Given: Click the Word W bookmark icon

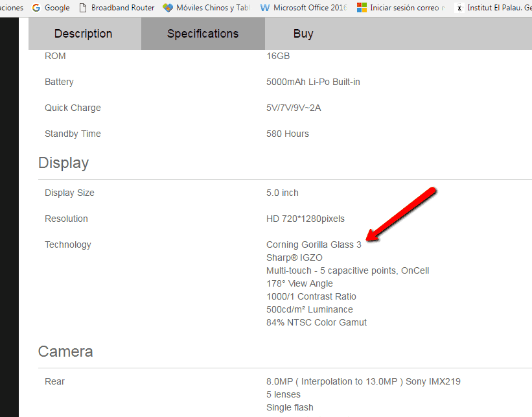Looking at the screenshot, I should 265,8.
